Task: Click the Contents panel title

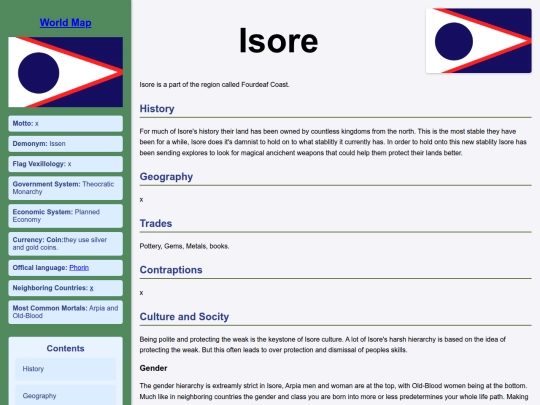Action: 65,349
